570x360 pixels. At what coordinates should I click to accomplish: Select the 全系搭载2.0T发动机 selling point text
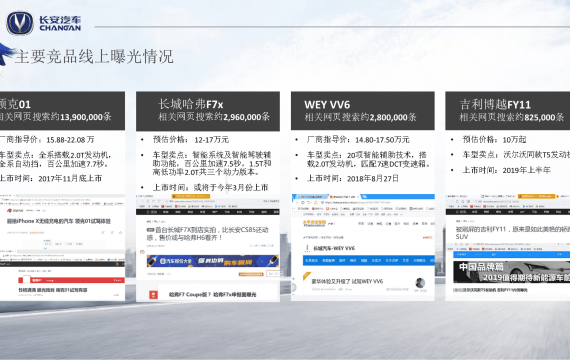(55, 159)
